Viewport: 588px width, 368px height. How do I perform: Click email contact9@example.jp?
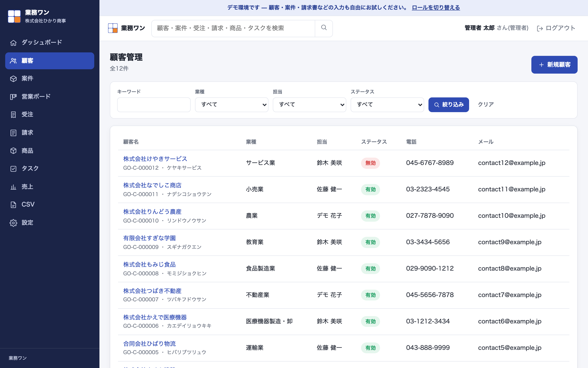click(x=510, y=242)
